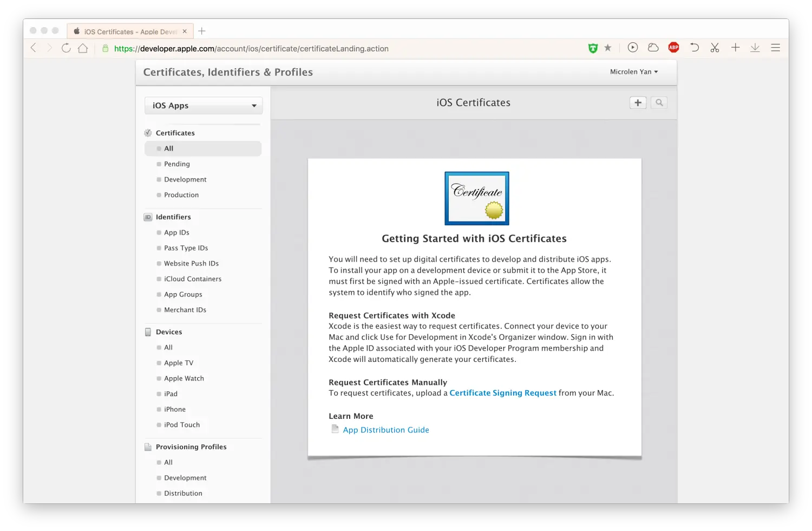Click the play circle toolbar icon
Screen dimensions: 812x531
[632, 47]
